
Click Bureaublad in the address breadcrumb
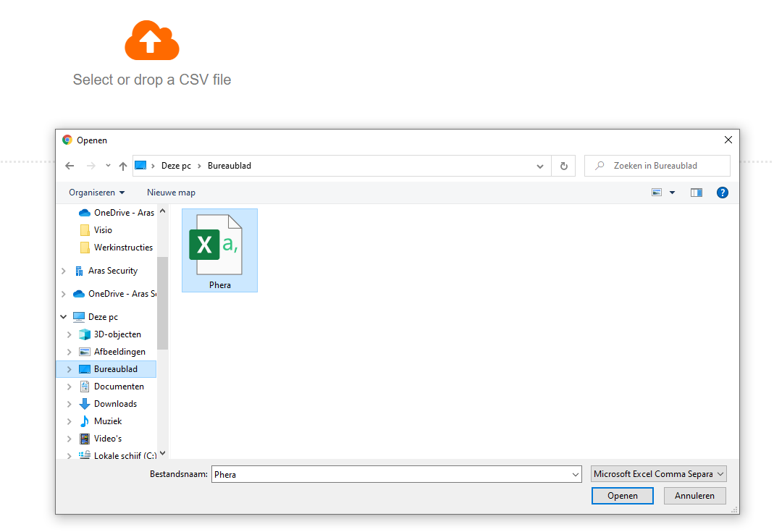click(x=230, y=166)
